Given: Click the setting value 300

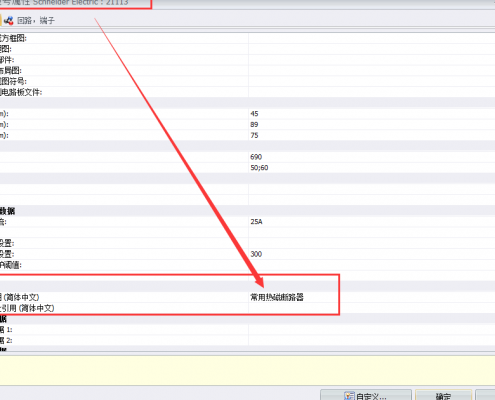Looking at the screenshot, I should pyautogui.click(x=256, y=254).
